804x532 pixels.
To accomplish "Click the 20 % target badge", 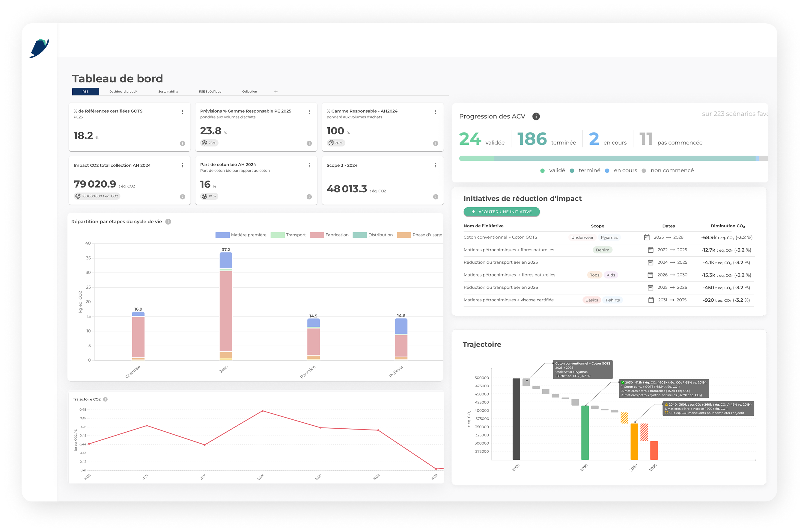I will tap(336, 143).
